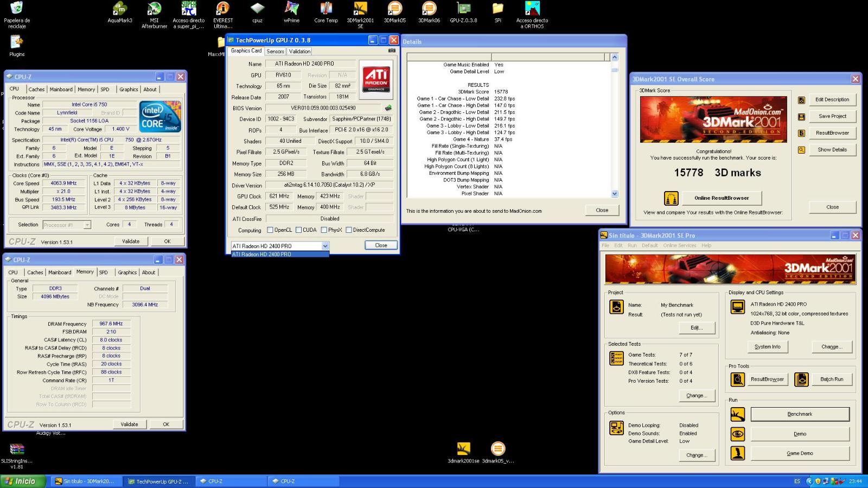The height and width of the screenshot is (488, 868).
Task: Click the Demo eye icon
Action: [738, 434]
